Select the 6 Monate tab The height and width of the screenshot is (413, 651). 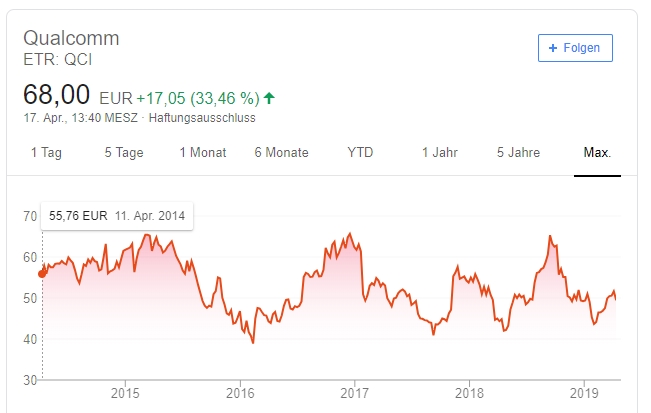pos(281,152)
